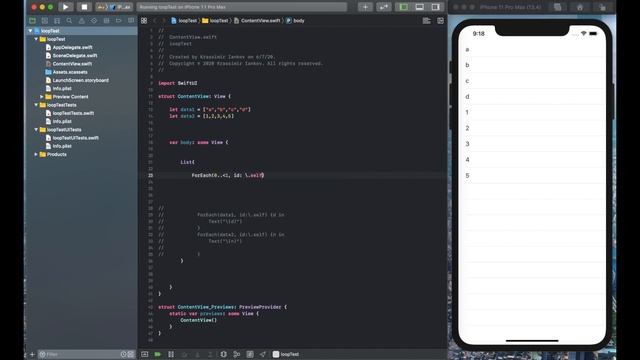
Task: Click the activity status bar 'Running loopTest'
Action: [x=242, y=7]
